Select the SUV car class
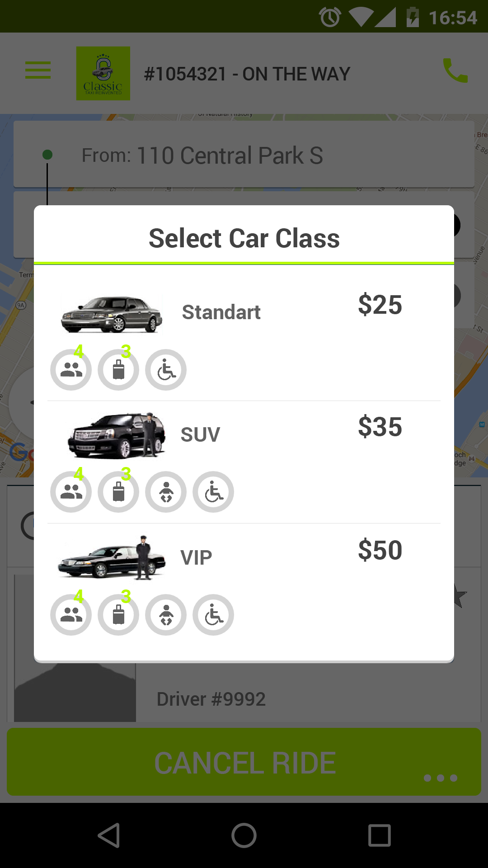This screenshot has height=868, width=488. (x=200, y=435)
